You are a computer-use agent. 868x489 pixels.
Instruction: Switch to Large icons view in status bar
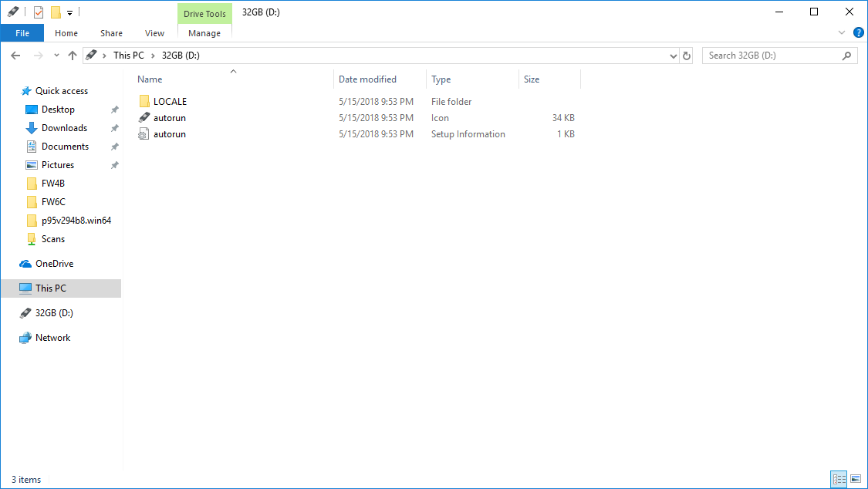click(856, 479)
